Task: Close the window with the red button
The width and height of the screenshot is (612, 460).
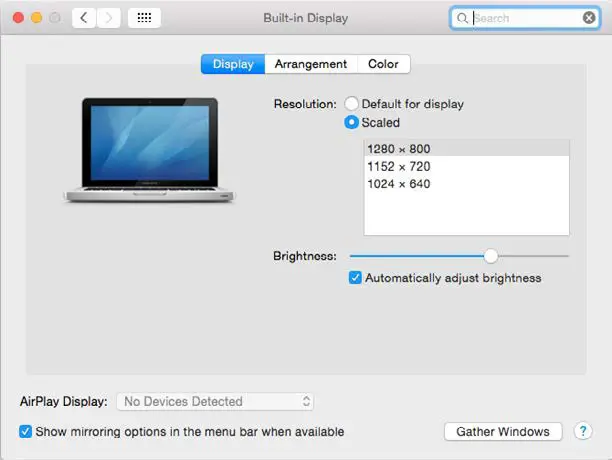Action: point(18,18)
